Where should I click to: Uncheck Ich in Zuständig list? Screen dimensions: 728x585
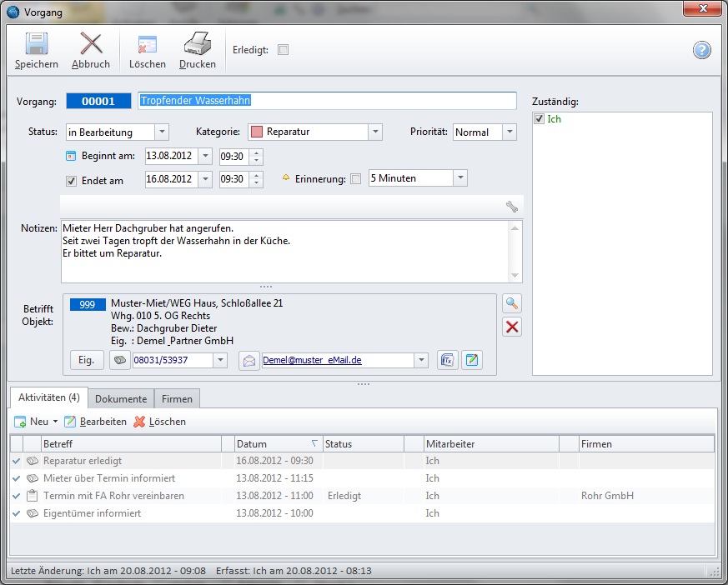pyautogui.click(x=539, y=119)
